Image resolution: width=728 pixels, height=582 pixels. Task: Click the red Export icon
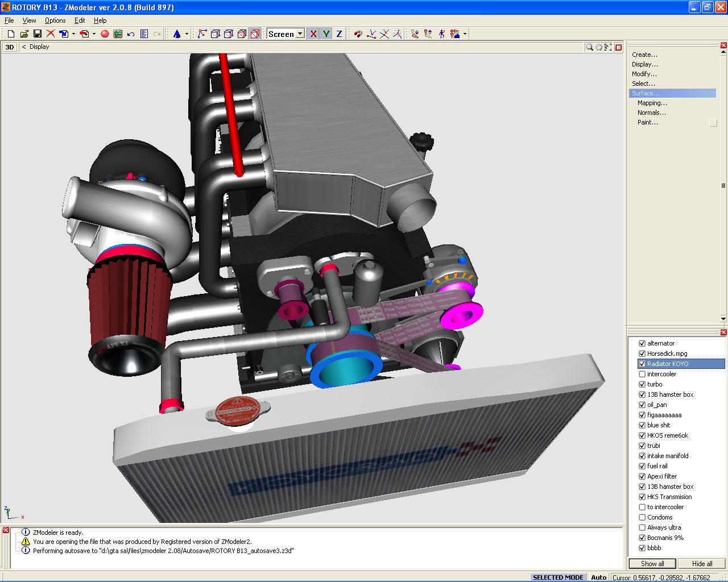84,34
